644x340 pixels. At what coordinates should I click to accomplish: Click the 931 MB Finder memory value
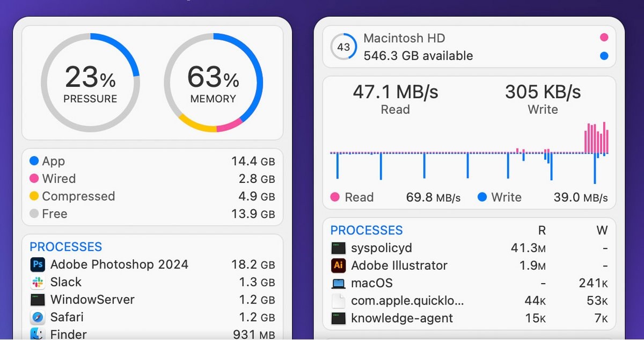coord(254,334)
